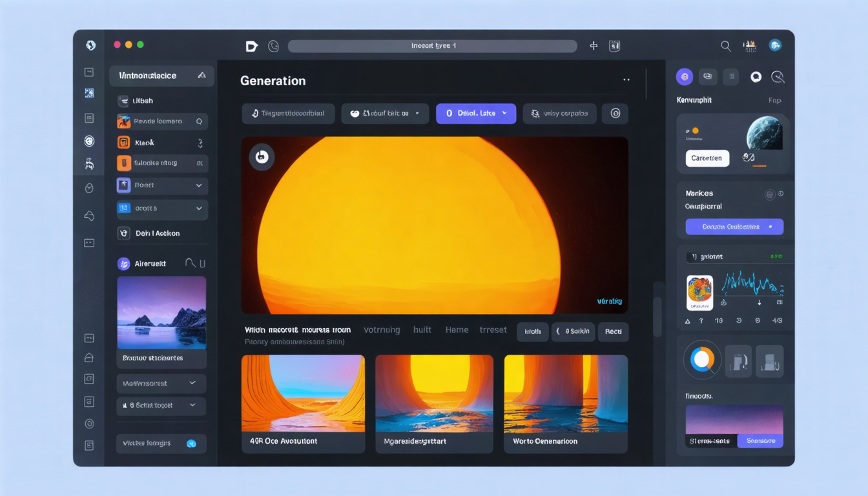Image resolution: width=868 pixels, height=496 pixels.
Task: Click the circular target icon right of the toolbar
Action: tap(615, 113)
